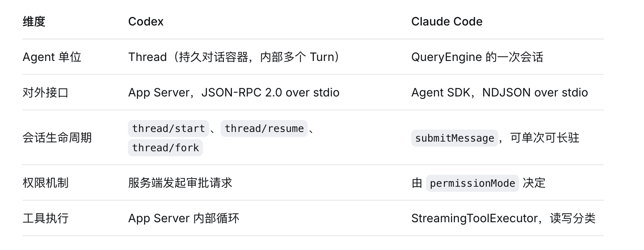Click the App Server 内部循环 cell

[x=184, y=218]
